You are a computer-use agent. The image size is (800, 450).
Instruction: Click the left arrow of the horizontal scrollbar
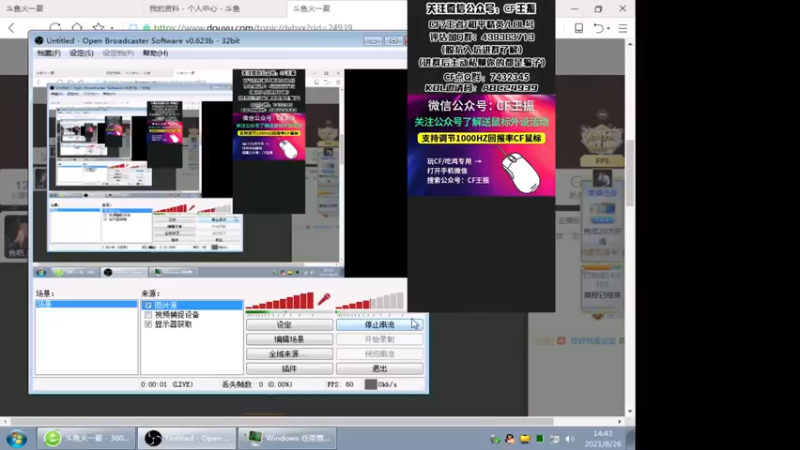(5, 422)
